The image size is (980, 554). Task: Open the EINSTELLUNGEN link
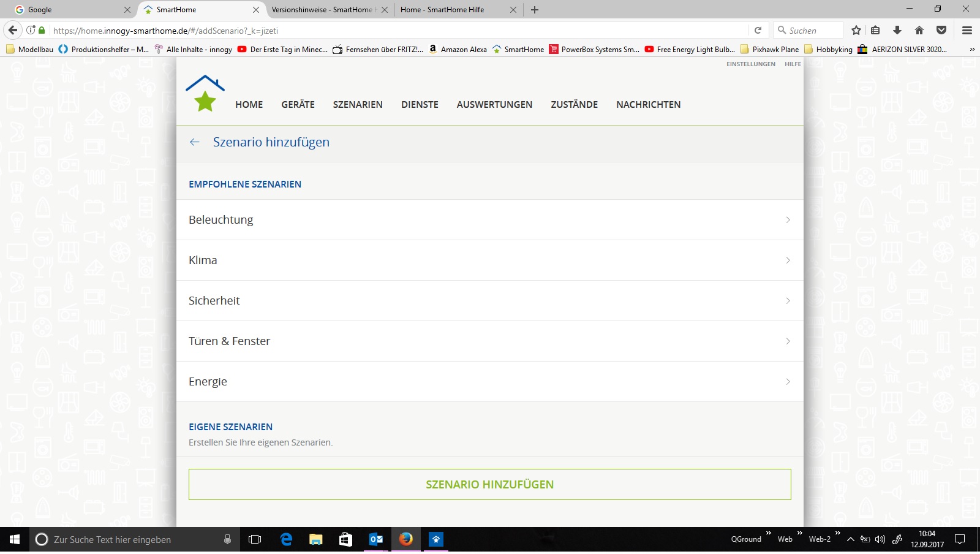tap(750, 64)
